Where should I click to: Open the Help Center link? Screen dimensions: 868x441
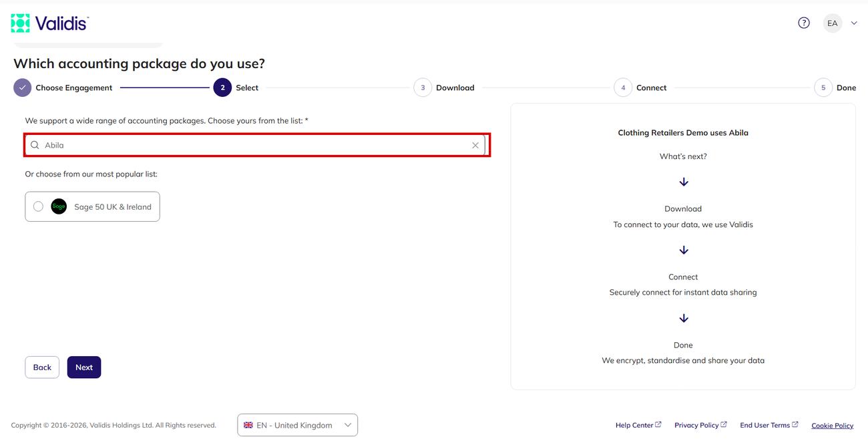tap(638, 425)
